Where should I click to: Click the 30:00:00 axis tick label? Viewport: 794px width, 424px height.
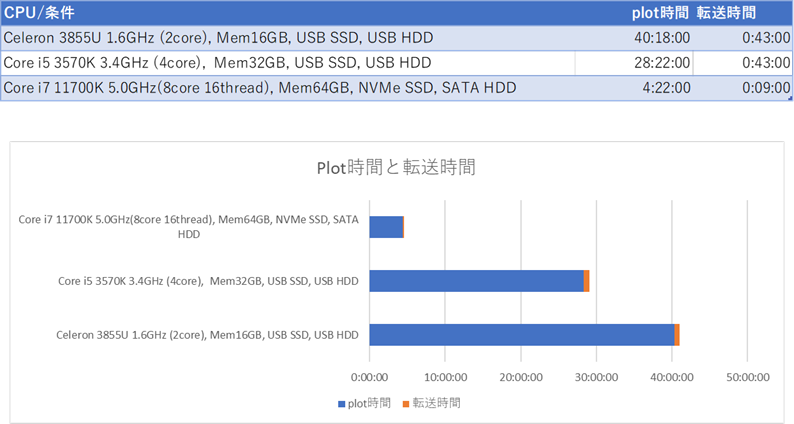pyautogui.click(x=596, y=377)
